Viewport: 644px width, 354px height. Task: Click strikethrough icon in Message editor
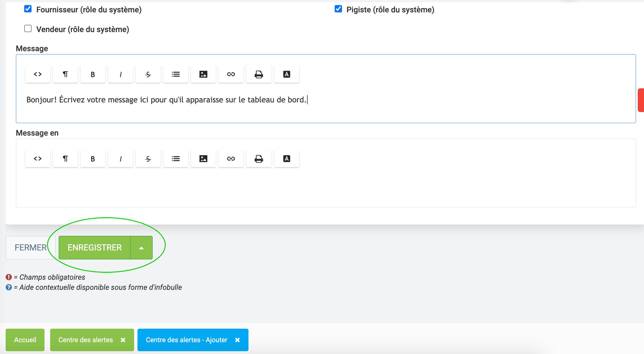(148, 74)
